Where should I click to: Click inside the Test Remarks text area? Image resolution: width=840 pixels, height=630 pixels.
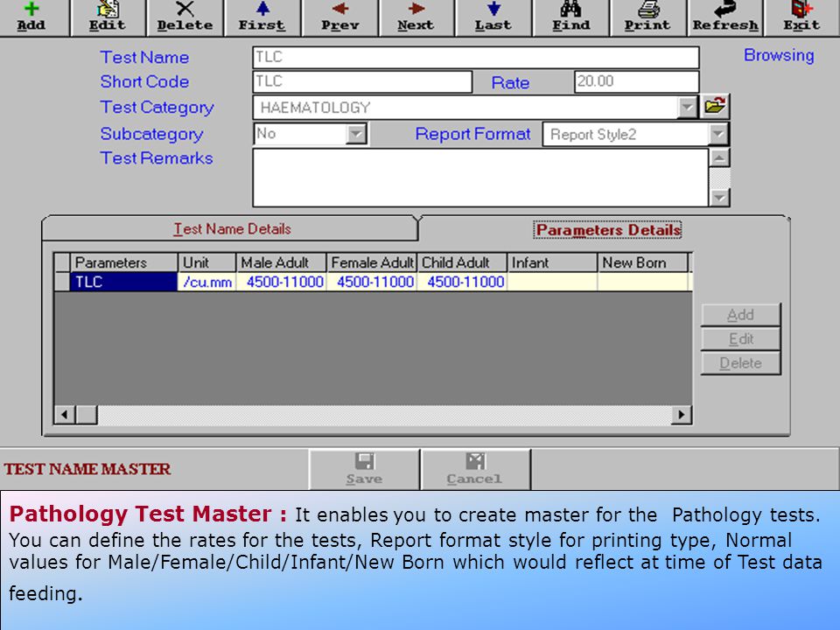click(x=480, y=178)
